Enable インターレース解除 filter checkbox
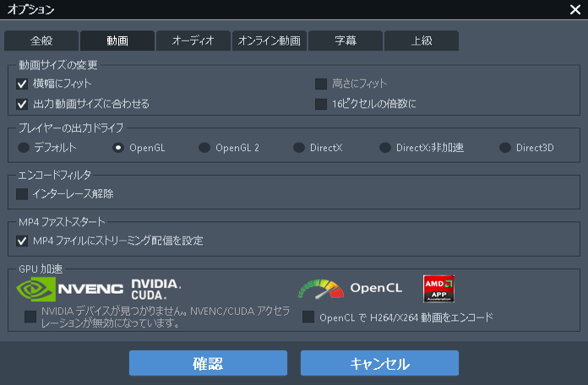The image size is (588, 385). (23, 194)
